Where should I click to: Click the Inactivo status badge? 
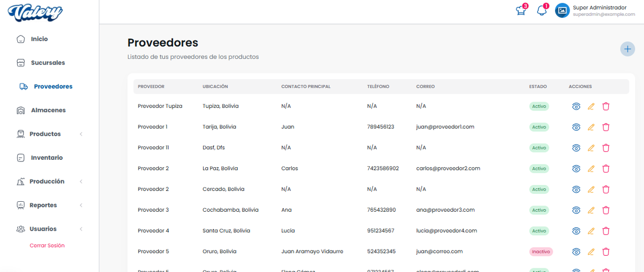click(541, 252)
